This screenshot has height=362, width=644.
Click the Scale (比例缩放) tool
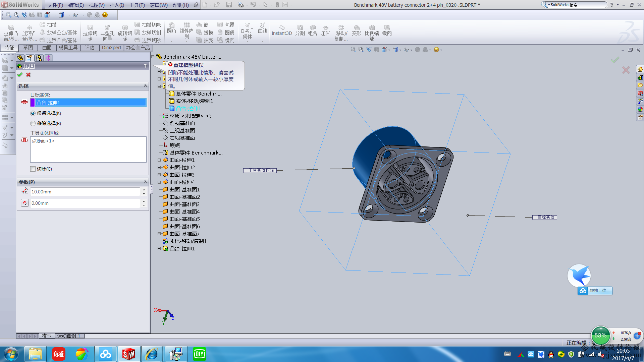(372, 33)
